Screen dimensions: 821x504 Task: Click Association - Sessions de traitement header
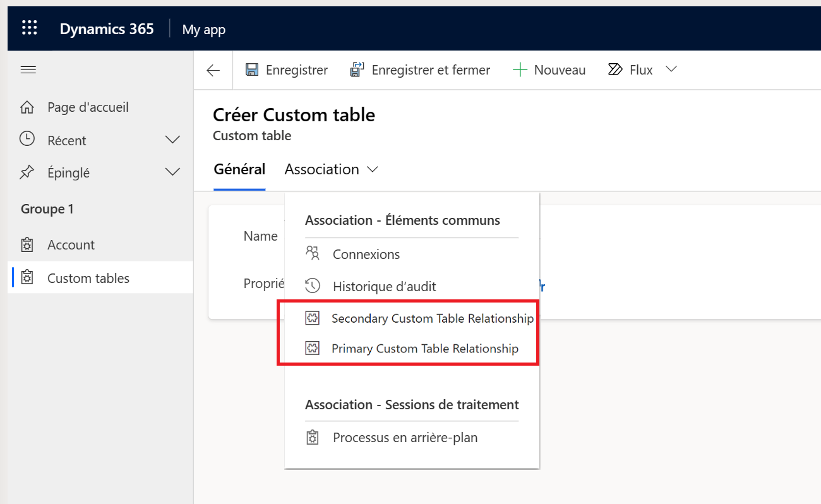412,405
